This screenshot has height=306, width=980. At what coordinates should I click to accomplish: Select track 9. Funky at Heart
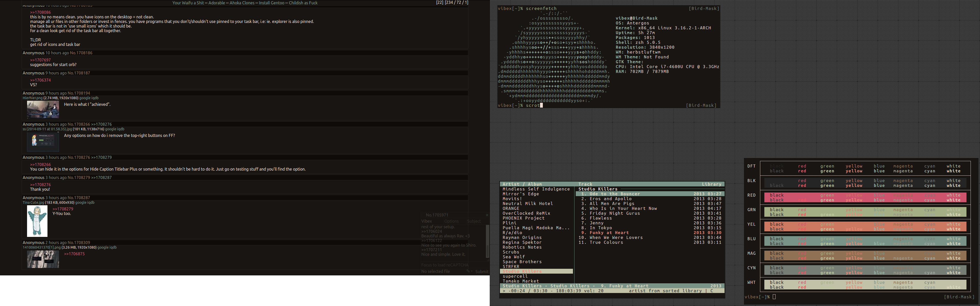click(650, 233)
